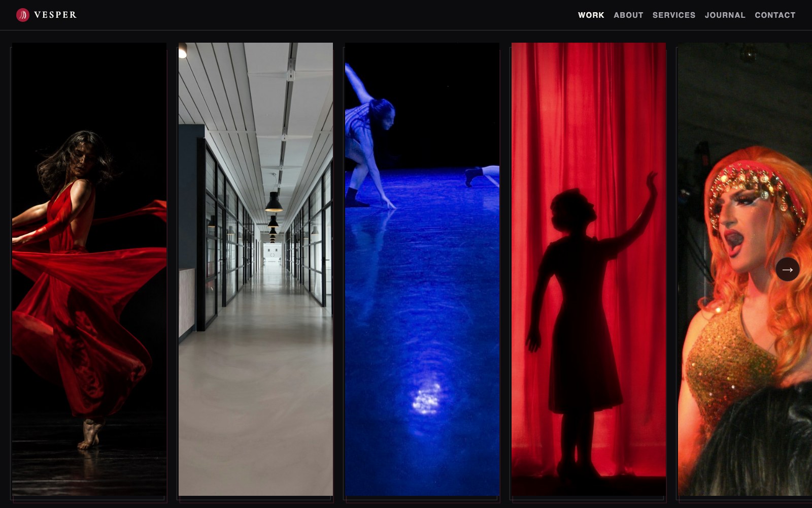Open the red curtain silhouette photo
Screen dimensions: 812x508
click(589, 269)
